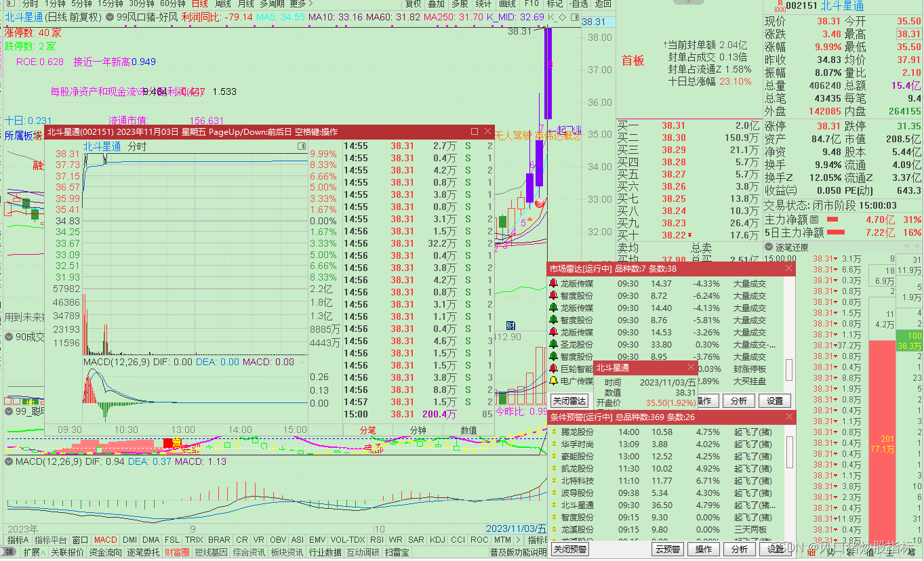Click the down arrow beside 买十 price

click(x=689, y=235)
